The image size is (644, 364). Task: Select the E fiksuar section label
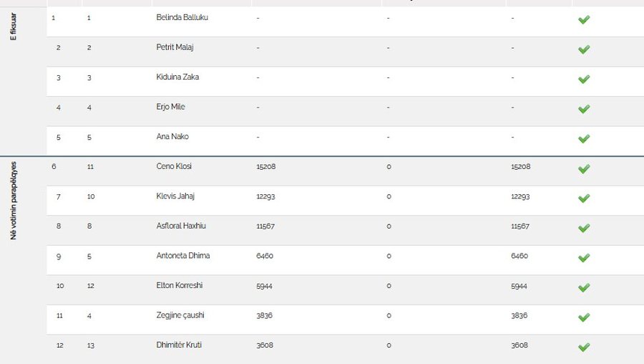click(x=13, y=27)
